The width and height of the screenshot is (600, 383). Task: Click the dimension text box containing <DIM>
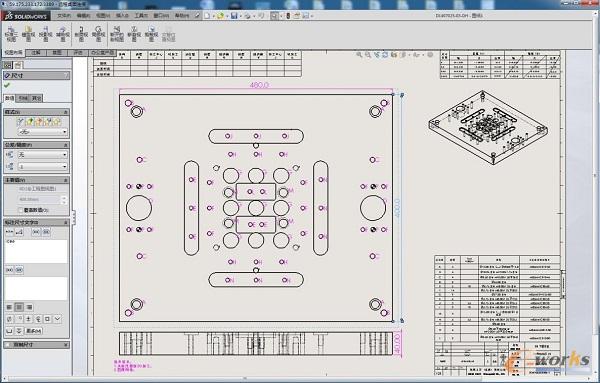pyautogui.click(x=36, y=251)
